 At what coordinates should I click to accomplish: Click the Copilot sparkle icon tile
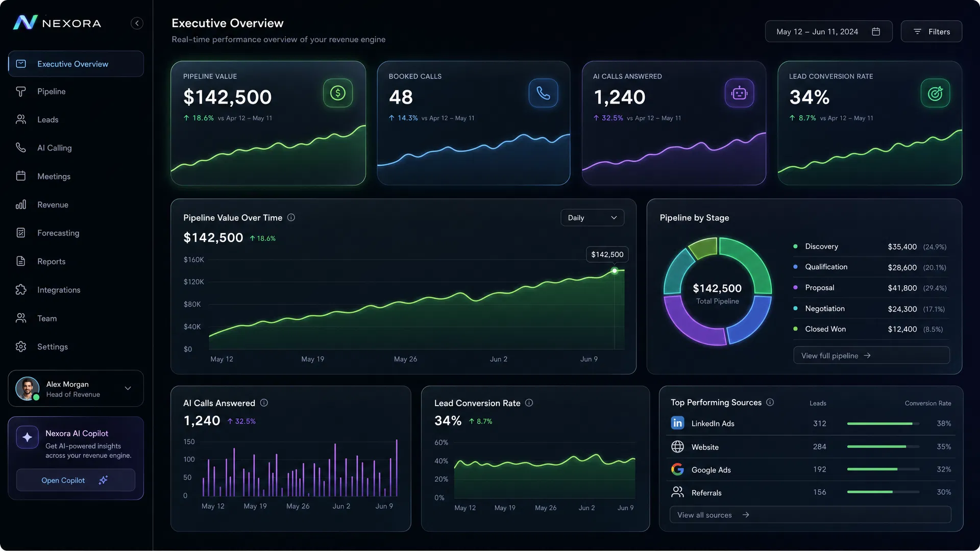(x=27, y=437)
